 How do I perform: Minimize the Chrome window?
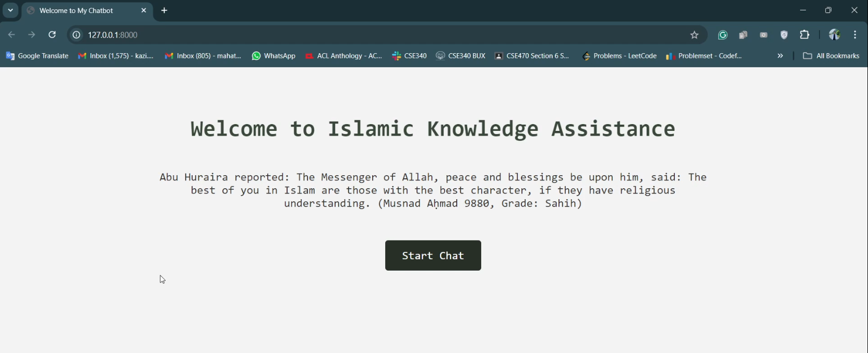pyautogui.click(x=803, y=10)
